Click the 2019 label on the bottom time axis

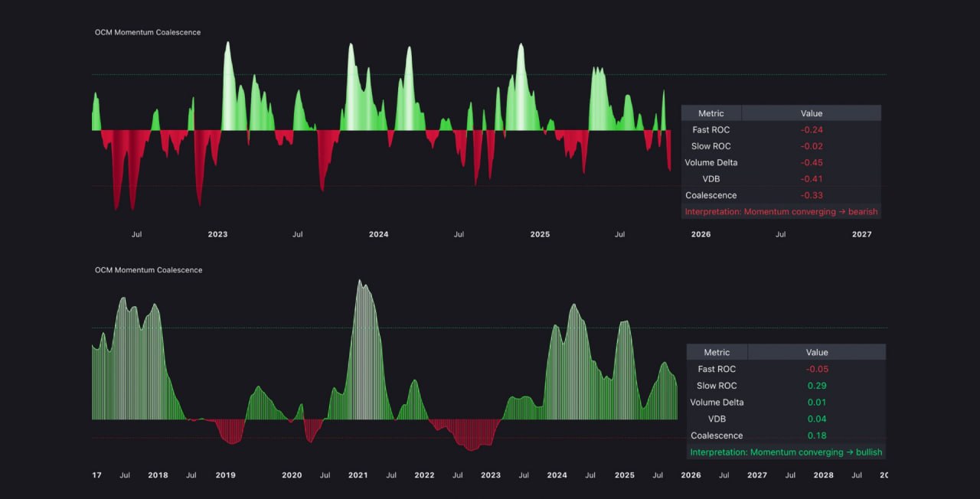pyautogui.click(x=225, y=475)
